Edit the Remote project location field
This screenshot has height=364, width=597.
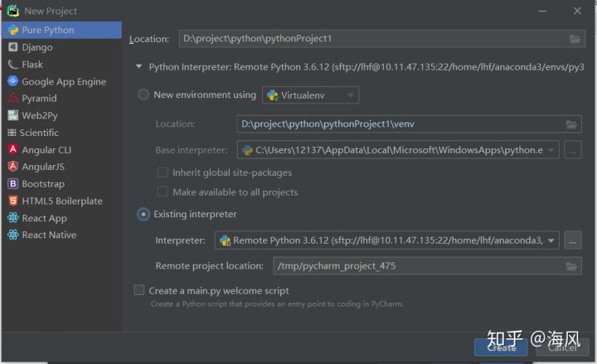[427, 266]
